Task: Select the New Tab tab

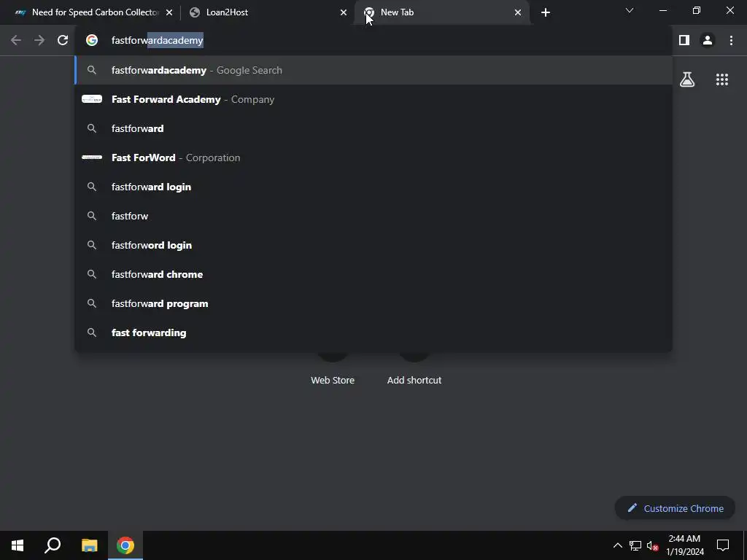Action: [442, 12]
